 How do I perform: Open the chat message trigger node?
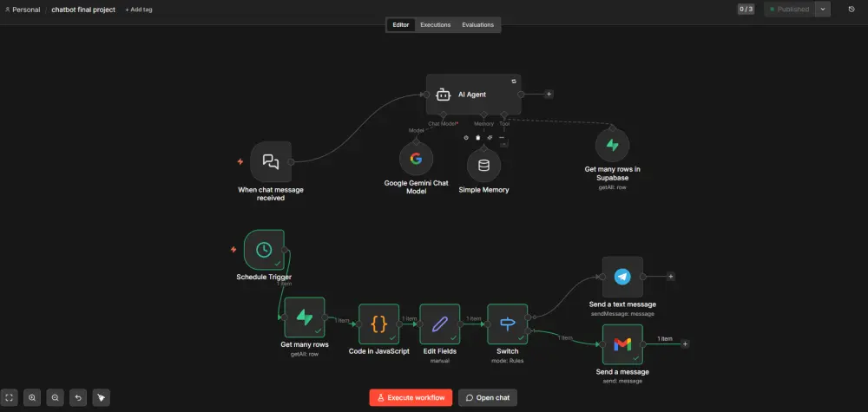[271, 161]
